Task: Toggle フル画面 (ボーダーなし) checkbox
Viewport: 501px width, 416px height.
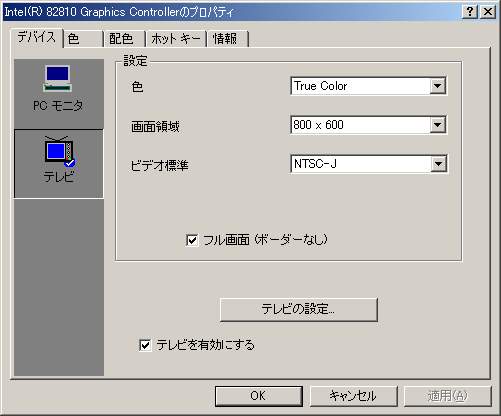Action: (x=192, y=240)
